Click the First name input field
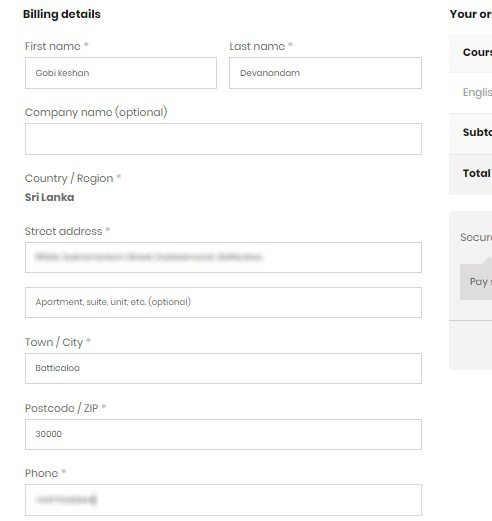This screenshot has height=521, width=492. coord(121,73)
